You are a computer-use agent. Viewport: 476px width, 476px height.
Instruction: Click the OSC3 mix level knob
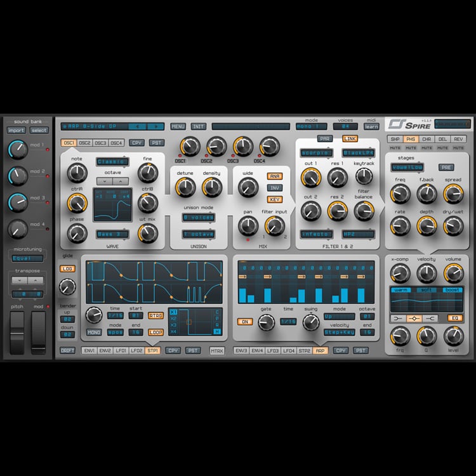(x=243, y=147)
